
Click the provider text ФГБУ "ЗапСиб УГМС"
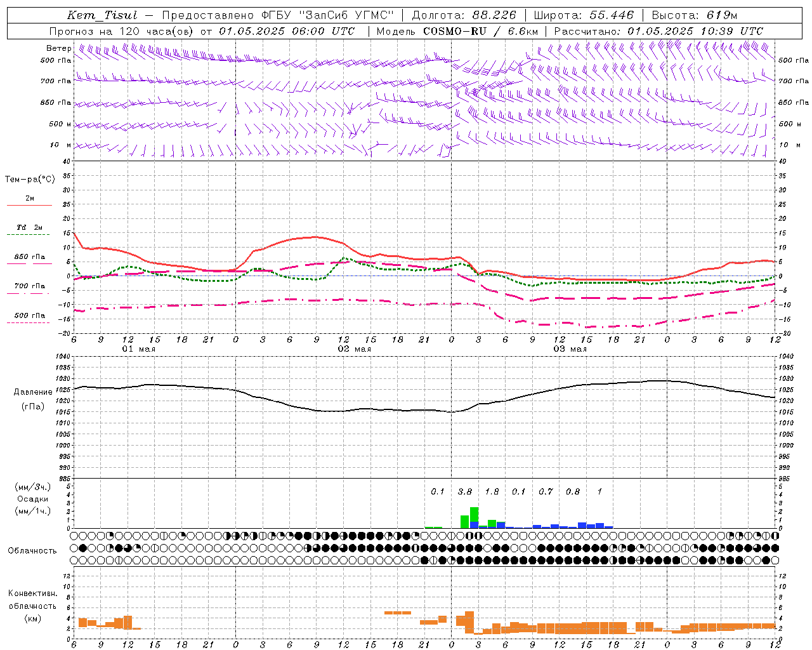(x=327, y=15)
